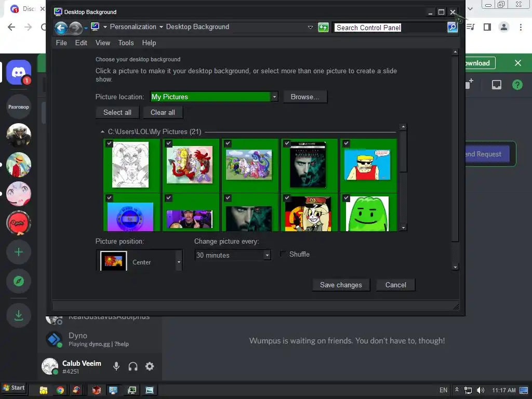Deafen with the headphones icon

point(133,366)
